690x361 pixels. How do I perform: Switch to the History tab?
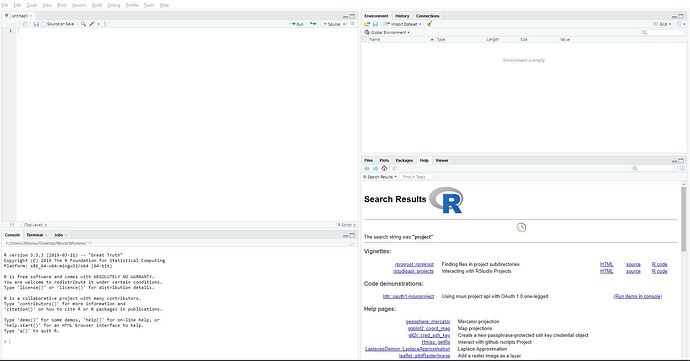point(402,16)
